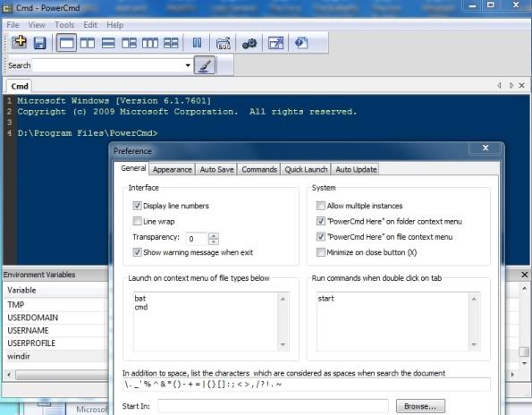Enable Allow multiple instances checkbox

pyautogui.click(x=321, y=206)
